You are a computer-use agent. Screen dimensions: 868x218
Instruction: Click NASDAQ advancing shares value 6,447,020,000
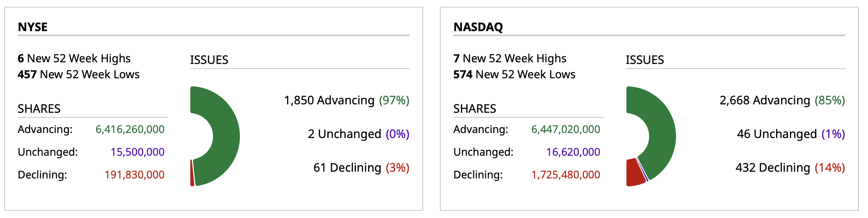566,129
